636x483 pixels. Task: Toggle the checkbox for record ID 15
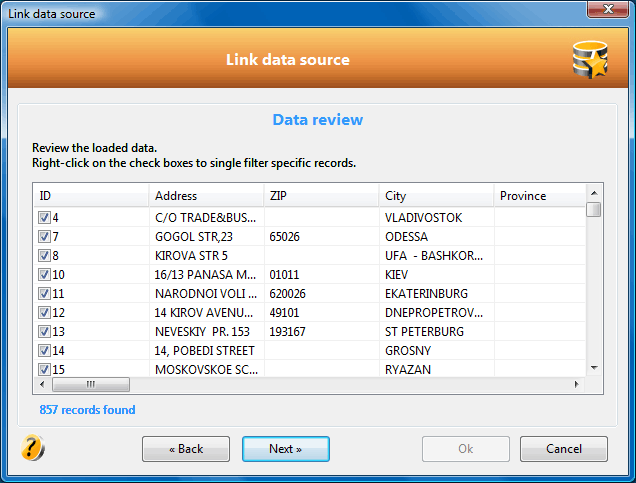click(44, 369)
